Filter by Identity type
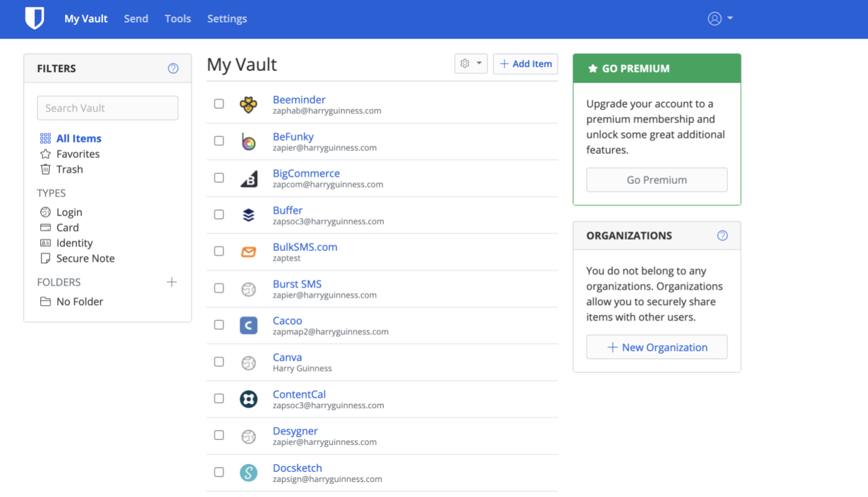 [75, 243]
